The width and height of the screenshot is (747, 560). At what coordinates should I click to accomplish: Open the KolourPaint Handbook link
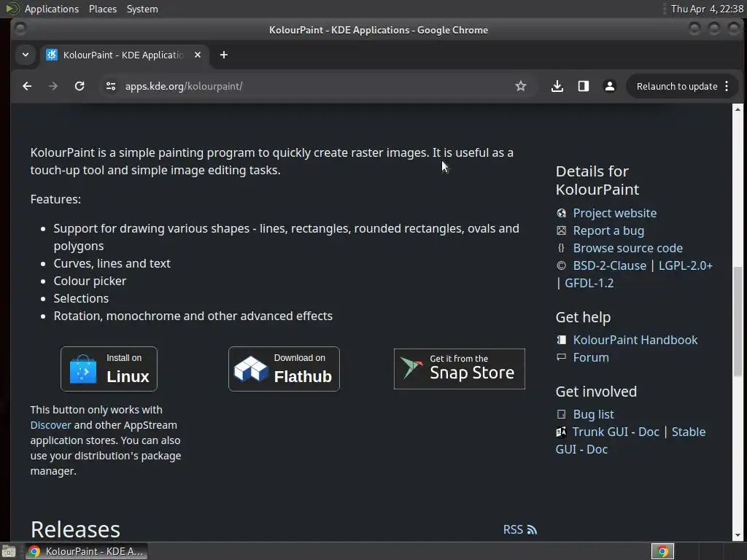tap(635, 340)
